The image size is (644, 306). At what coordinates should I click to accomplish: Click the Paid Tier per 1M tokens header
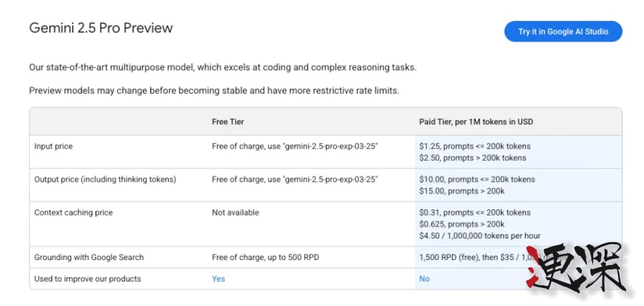(476, 122)
